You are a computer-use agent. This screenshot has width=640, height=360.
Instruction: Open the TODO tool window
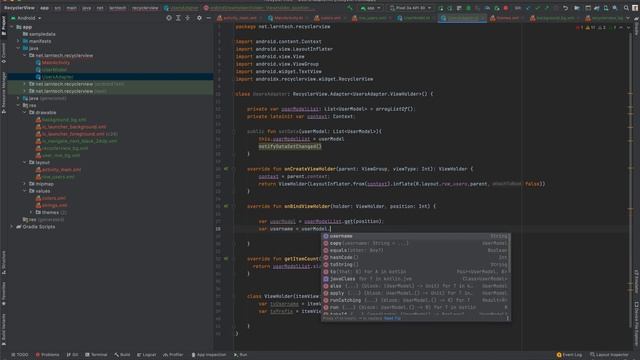[x=20, y=355]
